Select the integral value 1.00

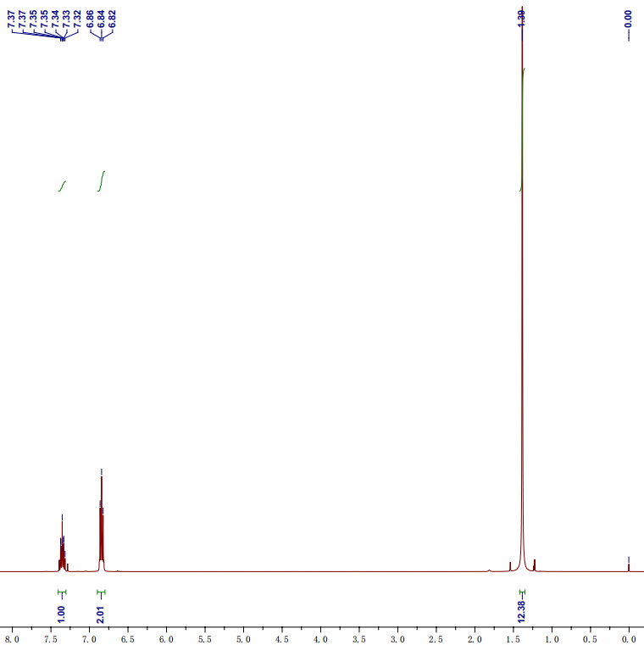point(61,613)
